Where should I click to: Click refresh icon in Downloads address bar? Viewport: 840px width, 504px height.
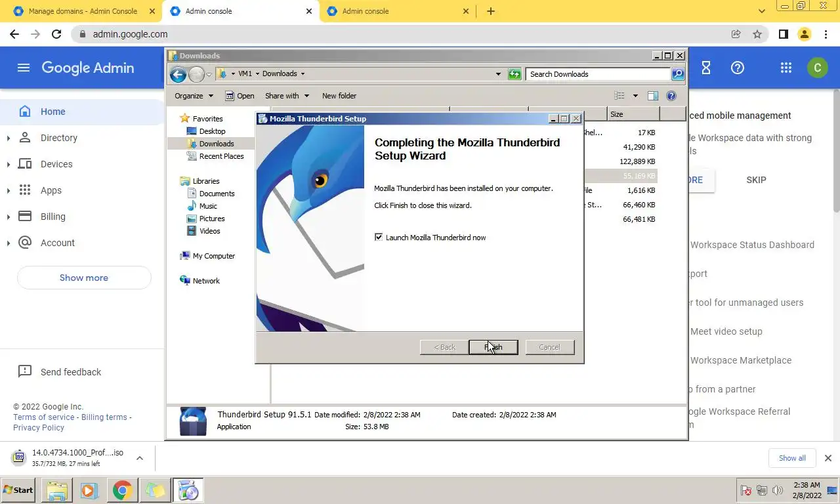(x=515, y=74)
